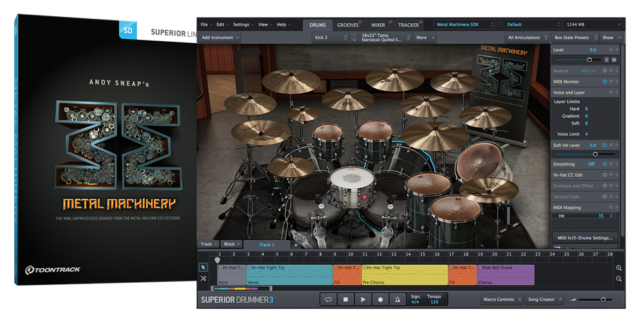Toggle the Smoothing power switch
This screenshot has width=644, height=326.
605,164
